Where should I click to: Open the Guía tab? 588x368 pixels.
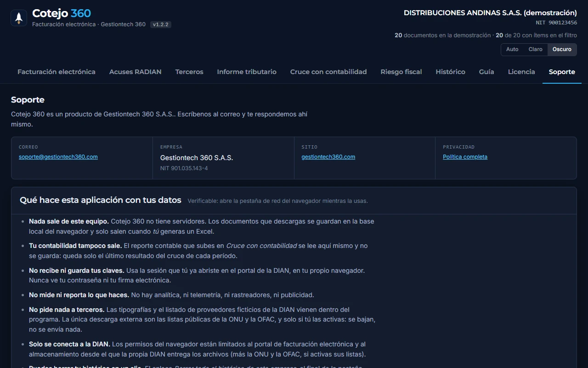[x=486, y=72]
